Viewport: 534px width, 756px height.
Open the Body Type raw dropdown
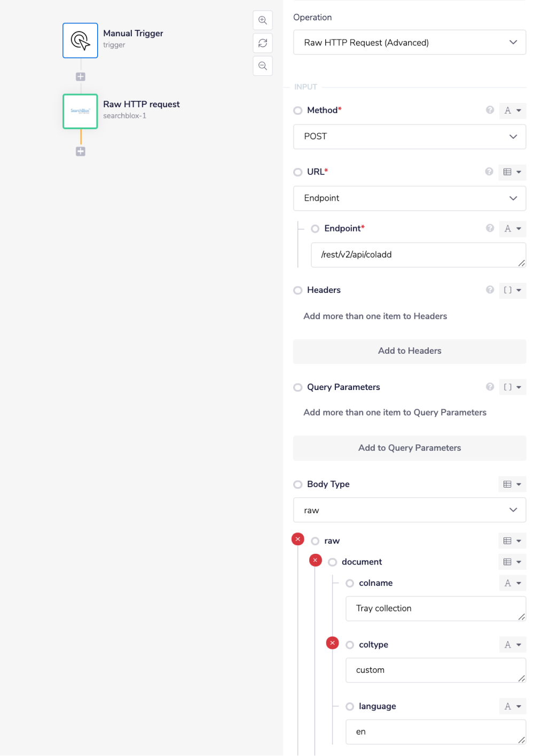point(410,511)
